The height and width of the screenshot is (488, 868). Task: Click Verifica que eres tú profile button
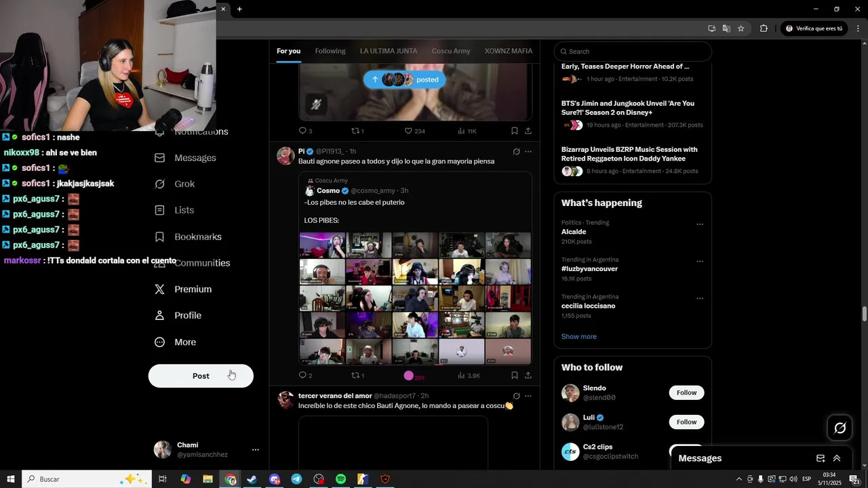(814, 28)
